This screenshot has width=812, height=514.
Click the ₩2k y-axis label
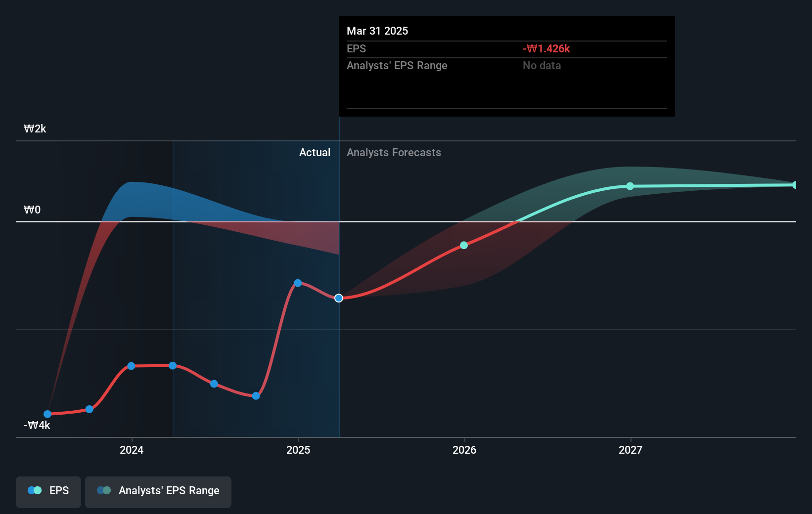[x=35, y=129]
